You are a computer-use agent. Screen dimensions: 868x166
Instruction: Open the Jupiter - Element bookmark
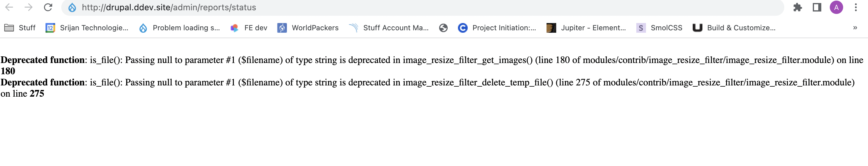(586, 28)
